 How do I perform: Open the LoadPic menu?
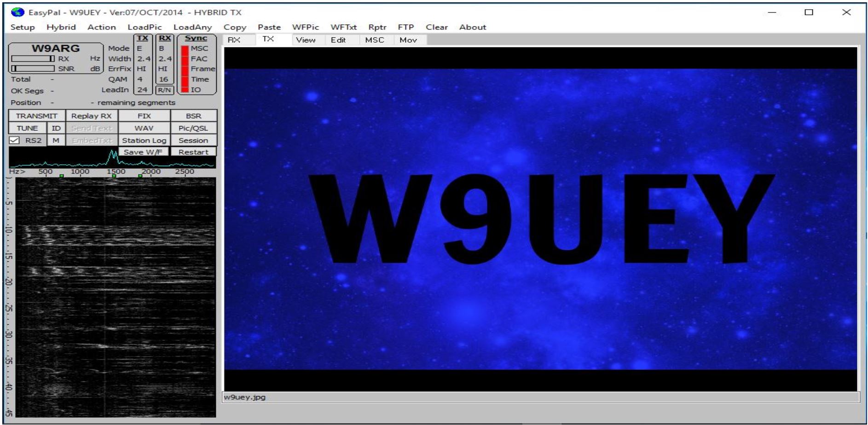(145, 27)
